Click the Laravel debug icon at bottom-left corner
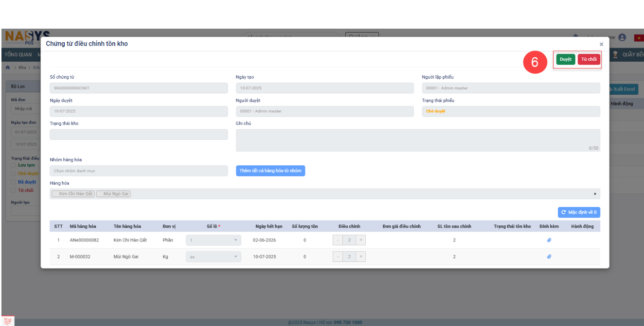Screen dimensions: 644x326 (7, 321)
